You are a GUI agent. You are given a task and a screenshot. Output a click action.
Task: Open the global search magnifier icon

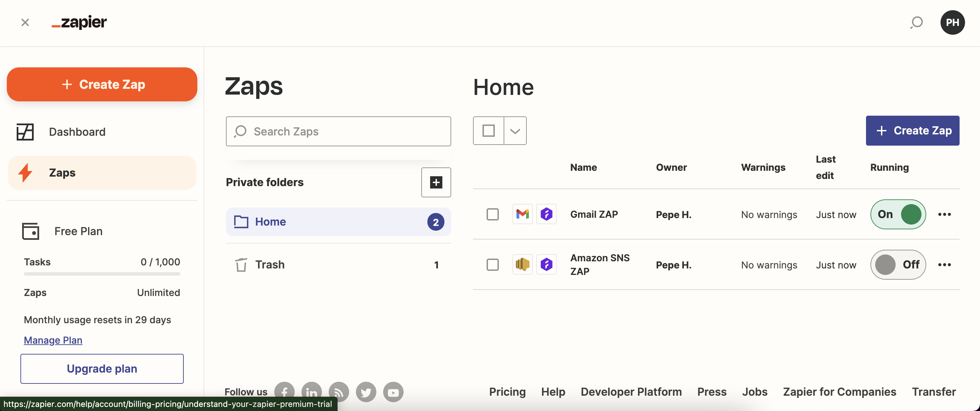pos(916,22)
